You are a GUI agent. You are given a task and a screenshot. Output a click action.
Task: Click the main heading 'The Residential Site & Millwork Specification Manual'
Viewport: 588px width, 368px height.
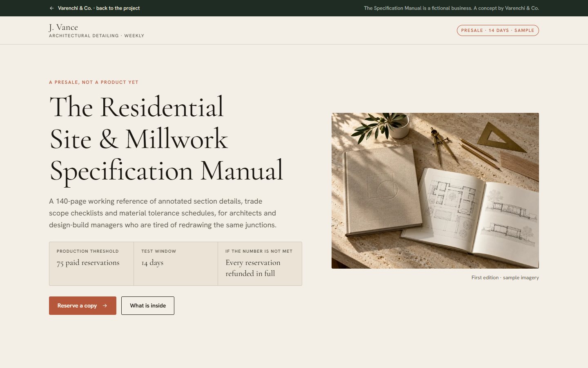coord(166,139)
